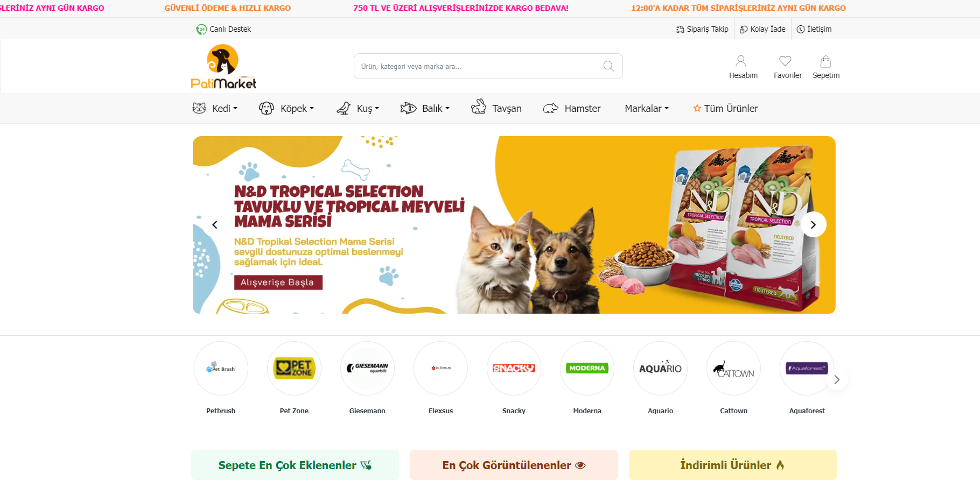980x488 pixels.
Task: Click the search magnifier icon
Action: click(x=608, y=66)
